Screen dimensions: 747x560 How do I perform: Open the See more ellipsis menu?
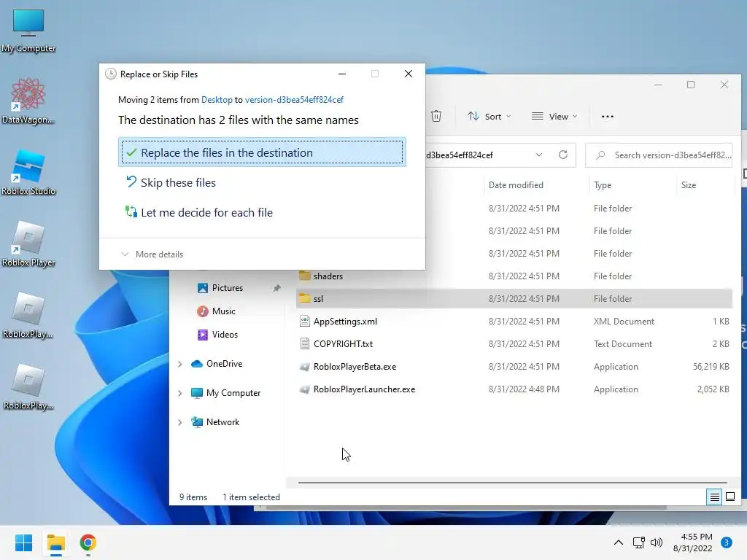point(608,117)
